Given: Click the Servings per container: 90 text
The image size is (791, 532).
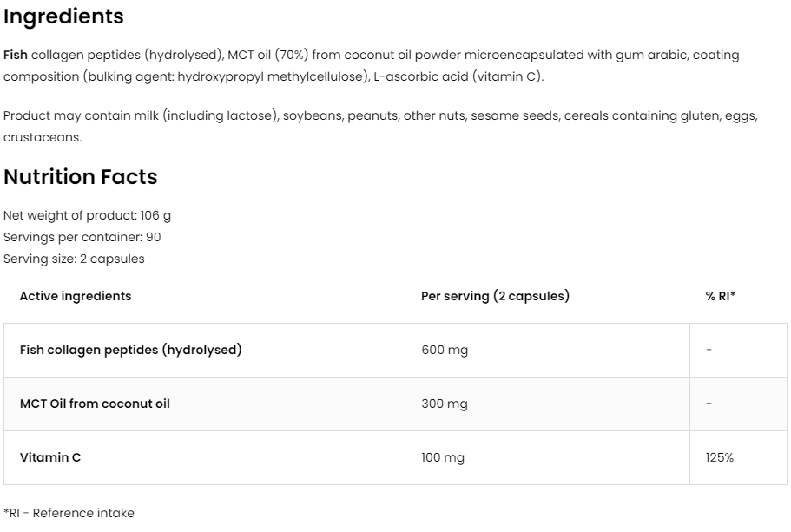Looking at the screenshot, I should pyautogui.click(x=82, y=237).
